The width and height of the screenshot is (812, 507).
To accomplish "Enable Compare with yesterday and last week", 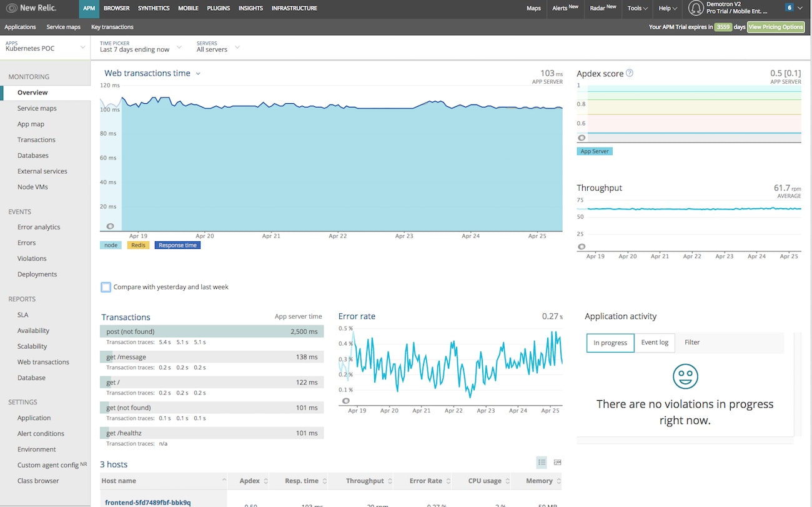I will (106, 287).
